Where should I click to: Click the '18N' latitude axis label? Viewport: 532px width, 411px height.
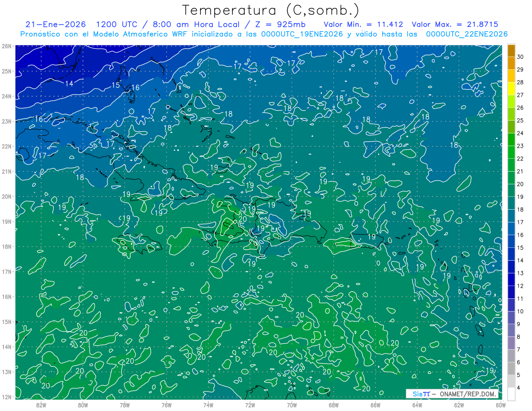(x=7, y=247)
